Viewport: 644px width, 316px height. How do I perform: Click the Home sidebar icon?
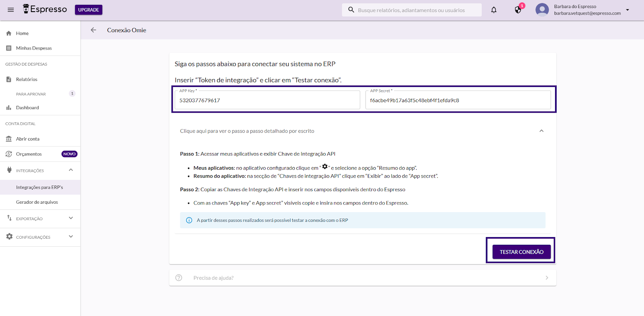[9, 33]
